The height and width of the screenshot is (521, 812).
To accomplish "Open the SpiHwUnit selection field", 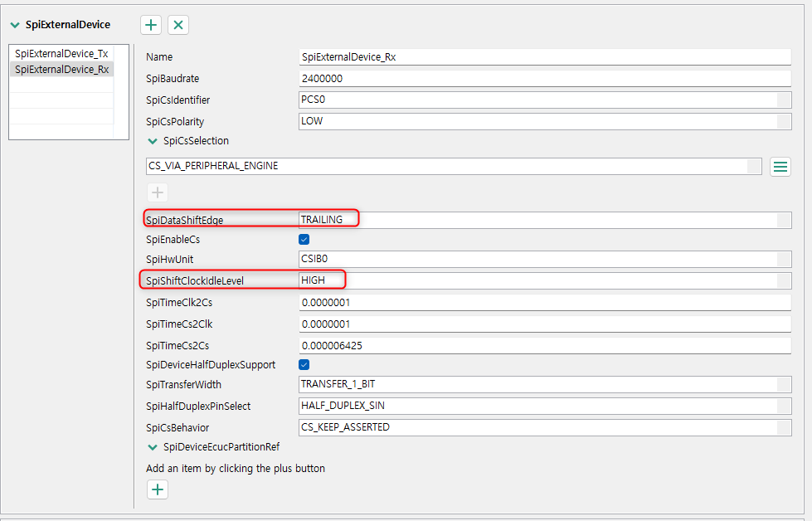I will [x=544, y=259].
